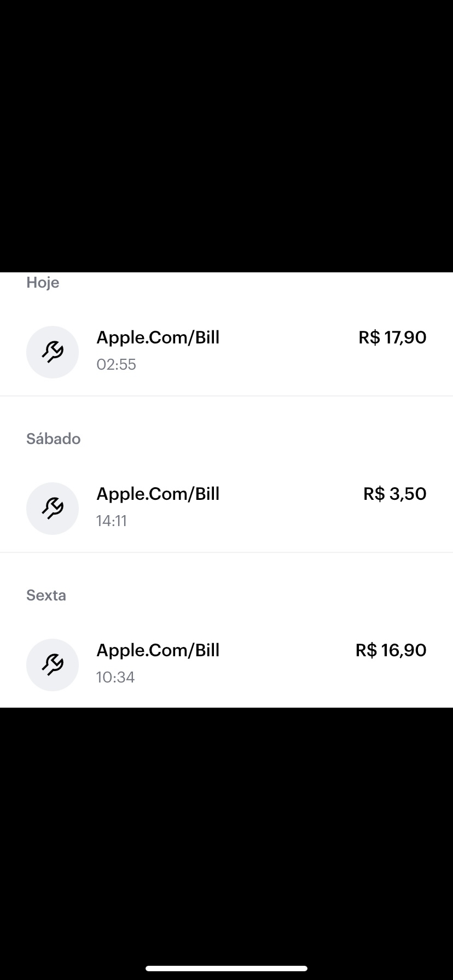Tap the R$ 17,90 amount
453x980 pixels.
click(x=392, y=337)
